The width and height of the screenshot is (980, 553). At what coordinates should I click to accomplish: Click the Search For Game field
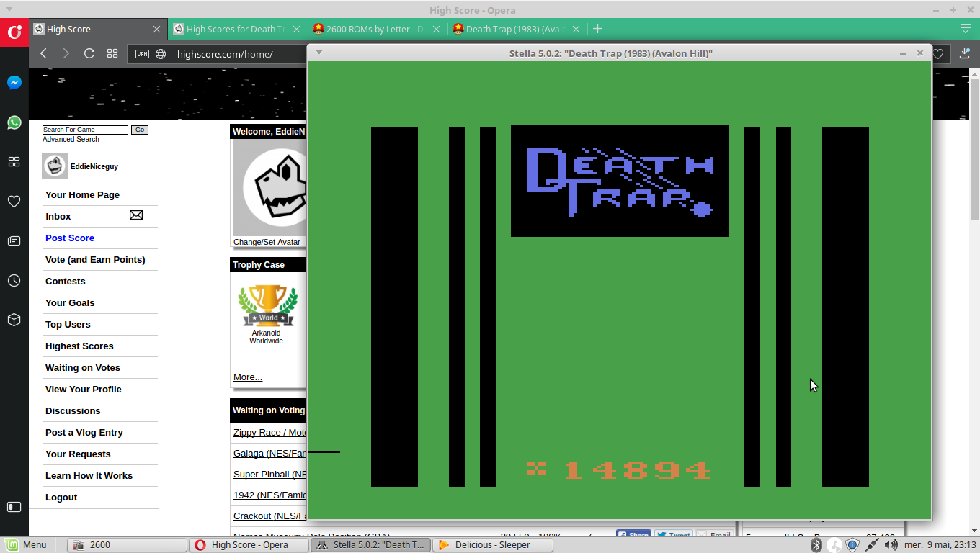85,130
